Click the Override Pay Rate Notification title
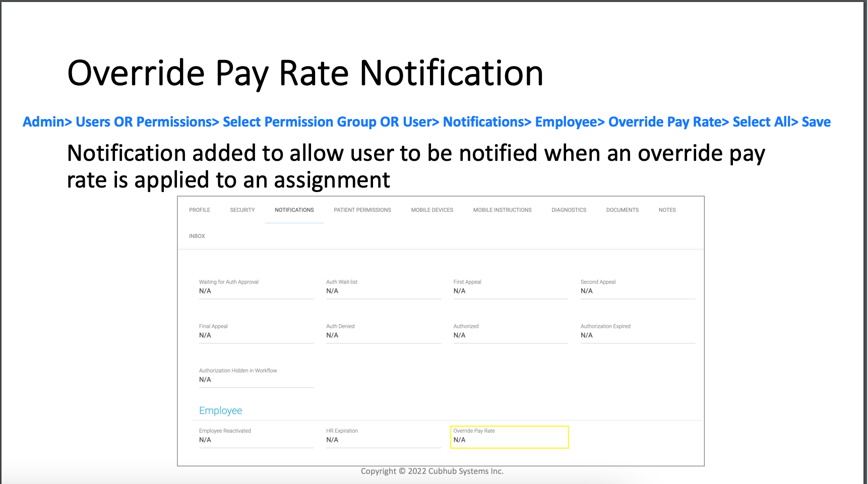Viewport: 868px width, 484px height. pos(305,73)
